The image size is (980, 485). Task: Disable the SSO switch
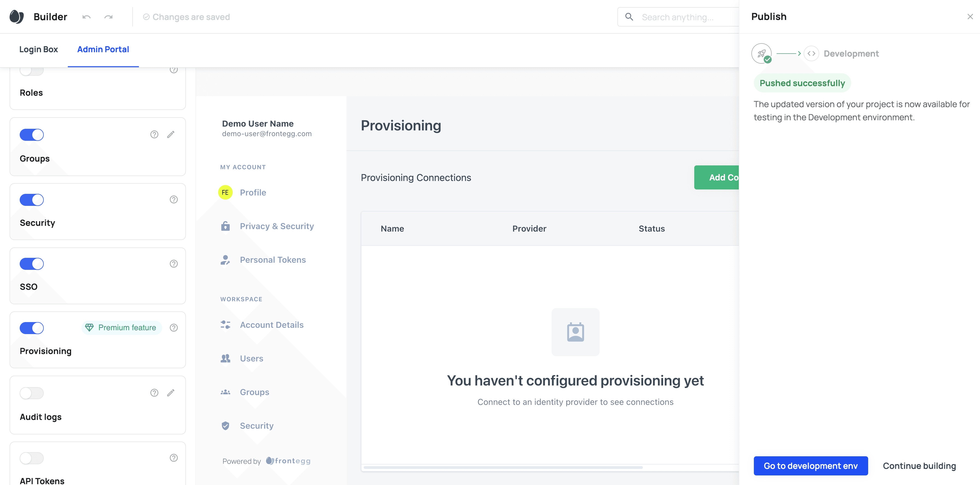(x=31, y=264)
